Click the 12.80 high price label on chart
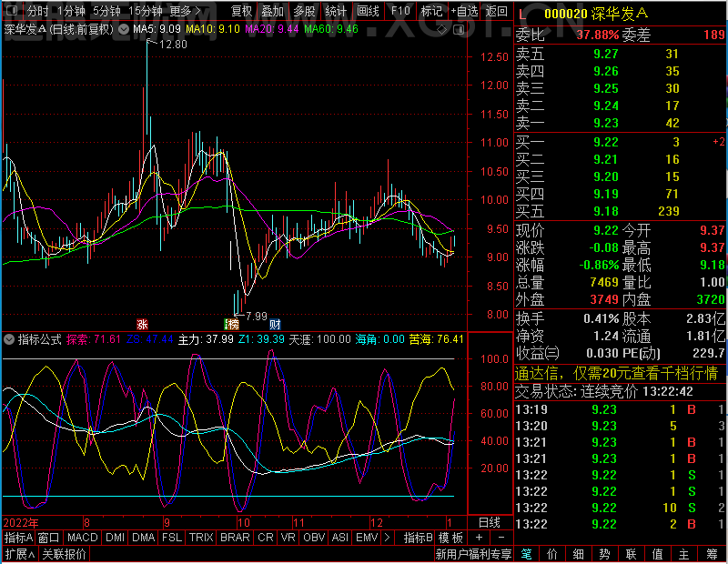Viewport: 728px width, 564px height. pyautogui.click(x=173, y=45)
